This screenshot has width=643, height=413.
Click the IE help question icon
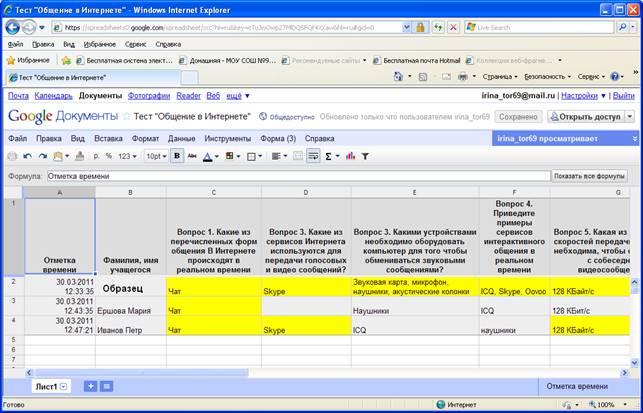point(614,77)
